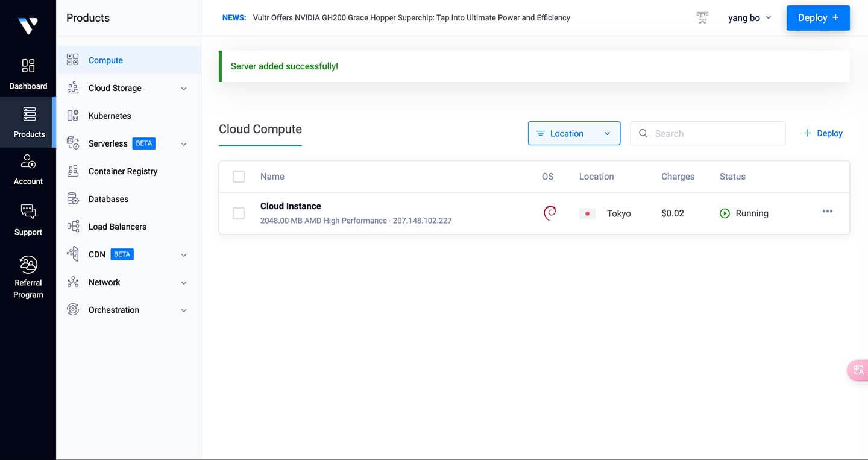The image size is (868, 460).
Task: Check the Cloud Instance row checkbox
Action: pyautogui.click(x=239, y=213)
